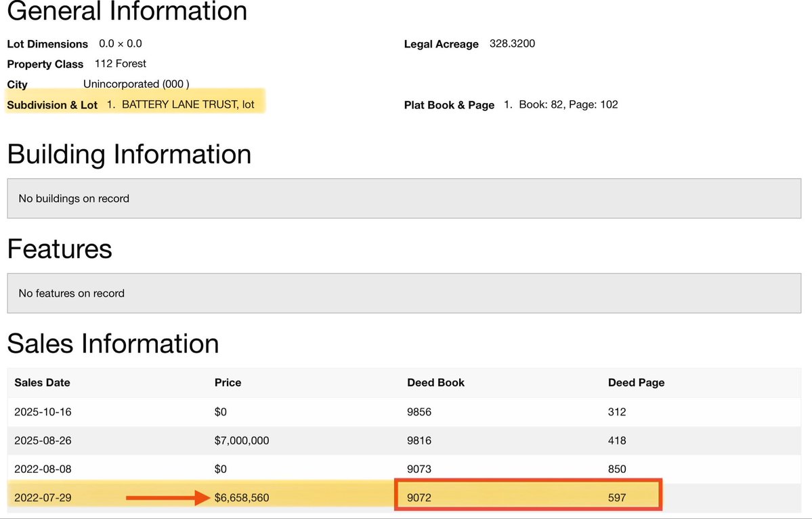The image size is (812, 519).
Task: Click the City label
Action: tap(17, 85)
